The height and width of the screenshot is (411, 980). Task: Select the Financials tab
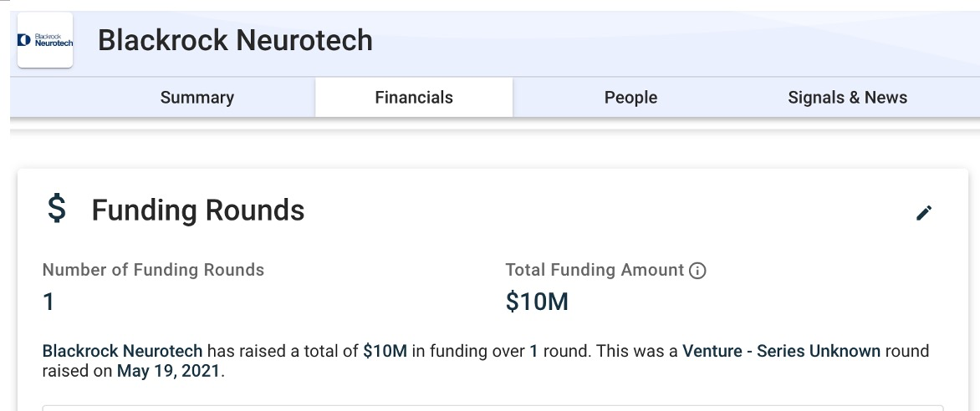[414, 98]
